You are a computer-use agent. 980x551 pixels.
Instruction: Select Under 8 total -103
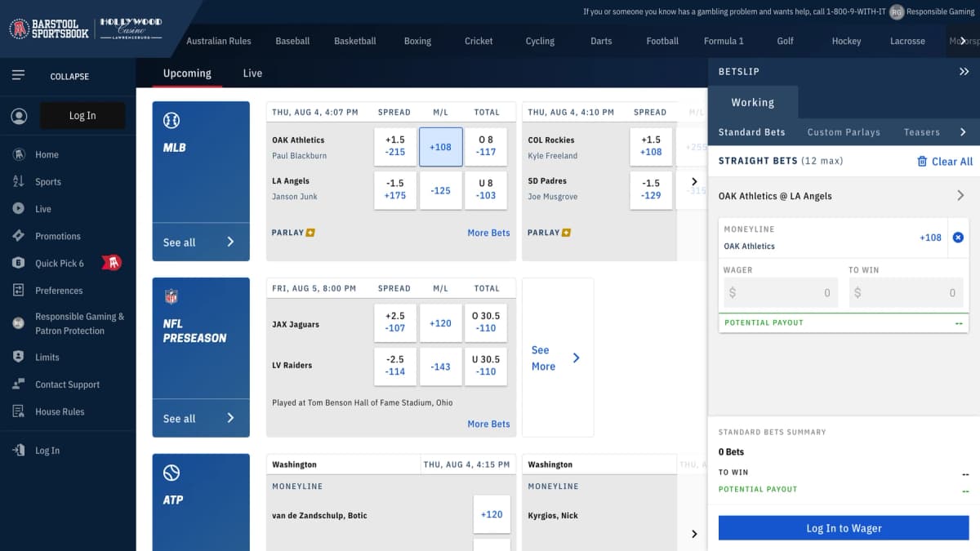pyautogui.click(x=486, y=190)
